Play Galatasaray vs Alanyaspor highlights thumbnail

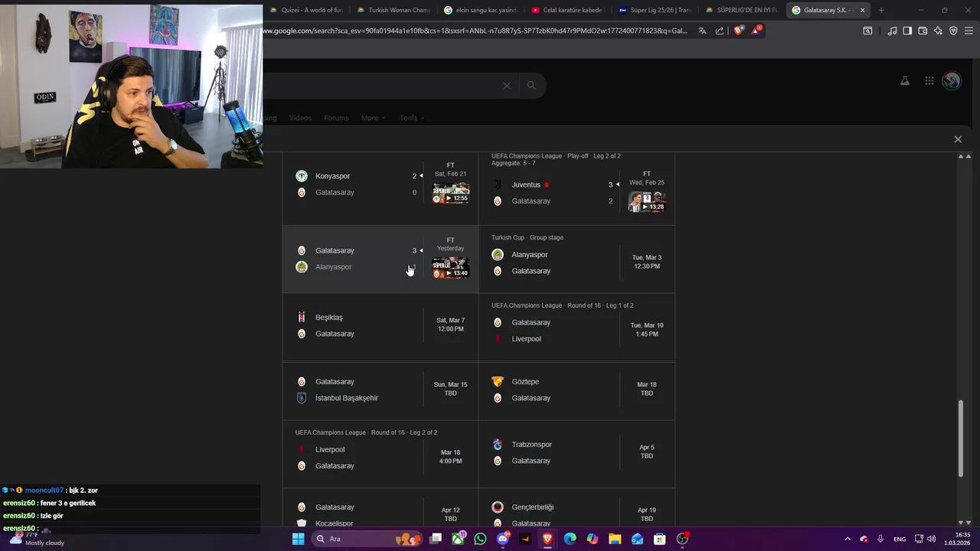click(450, 268)
